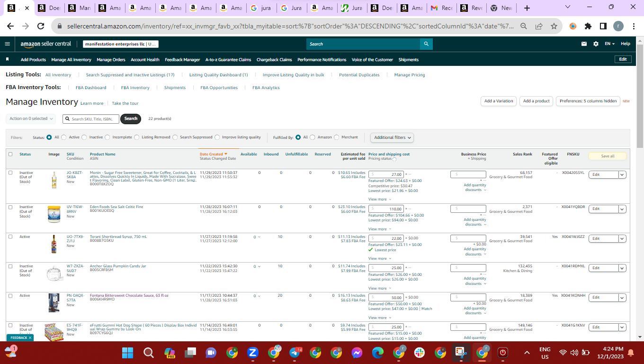Image resolution: width=644 pixels, height=364 pixels.
Task: Open Microsoft Edge from the taskbar
Action: coord(378,353)
